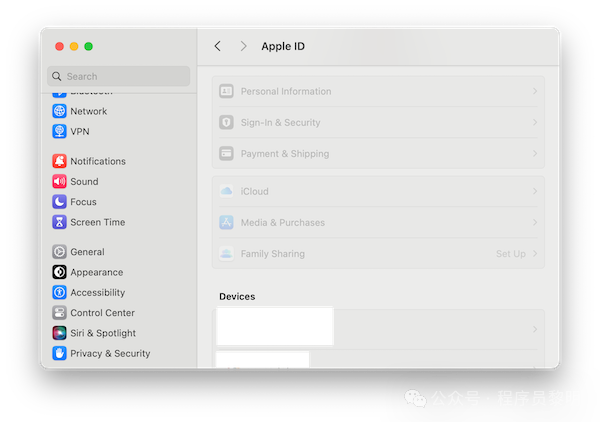Click Payment & Shipping card icon
Image resolution: width=600 pixels, height=422 pixels.
click(226, 153)
